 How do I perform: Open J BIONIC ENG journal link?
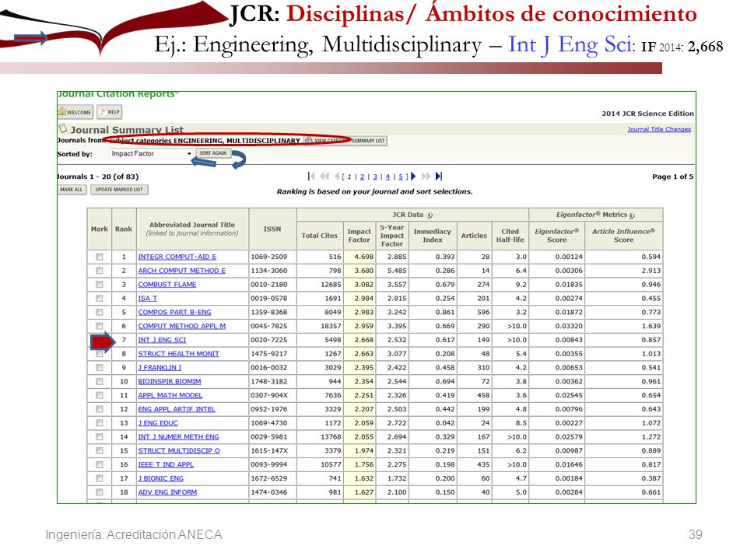161,478
